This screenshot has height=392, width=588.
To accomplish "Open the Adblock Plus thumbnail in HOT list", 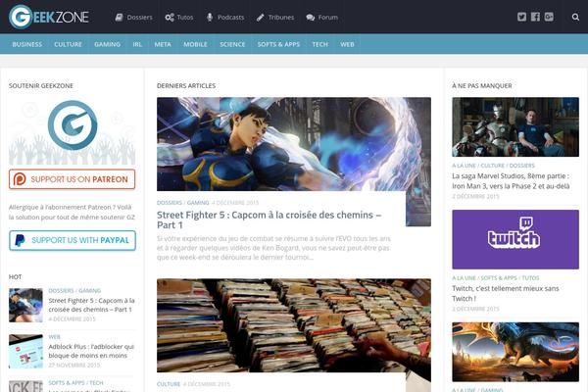I will point(25,351).
